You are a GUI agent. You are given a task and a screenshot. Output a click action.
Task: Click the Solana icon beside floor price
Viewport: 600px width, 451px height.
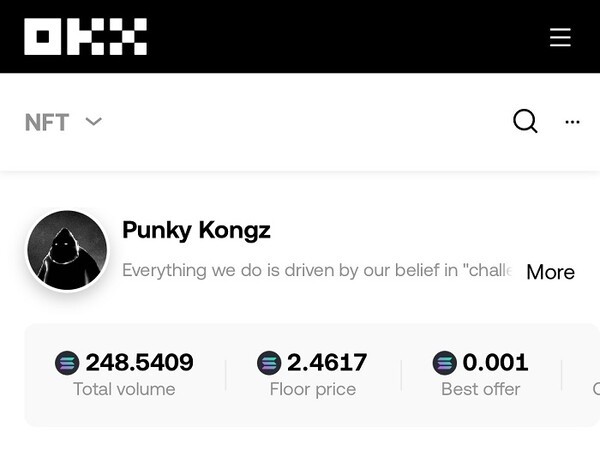269,363
